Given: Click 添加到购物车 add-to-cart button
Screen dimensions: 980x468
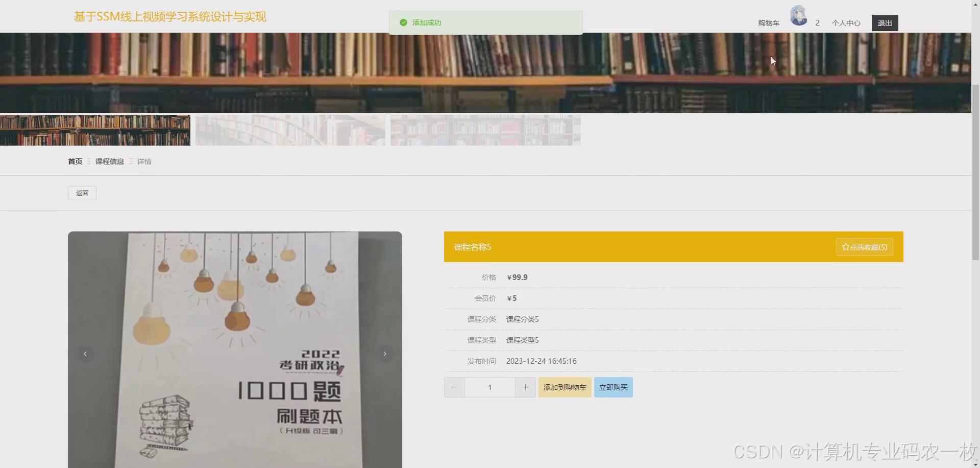Looking at the screenshot, I should 565,387.
